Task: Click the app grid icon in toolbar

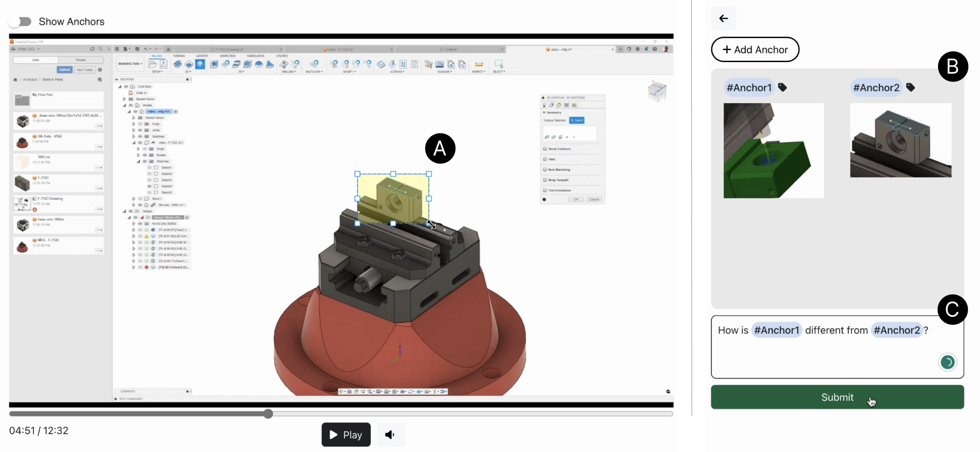Action: tap(118, 49)
